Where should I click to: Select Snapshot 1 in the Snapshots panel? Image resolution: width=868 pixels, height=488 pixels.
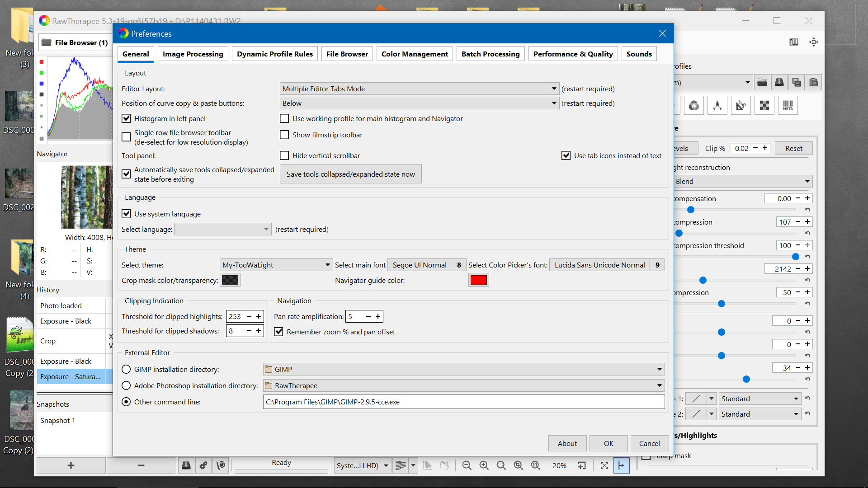(58, 420)
